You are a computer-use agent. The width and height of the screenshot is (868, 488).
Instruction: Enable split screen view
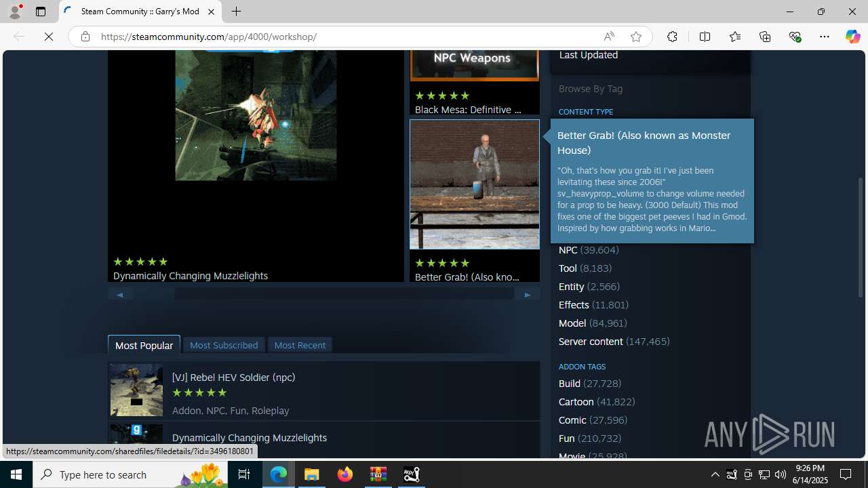(705, 37)
